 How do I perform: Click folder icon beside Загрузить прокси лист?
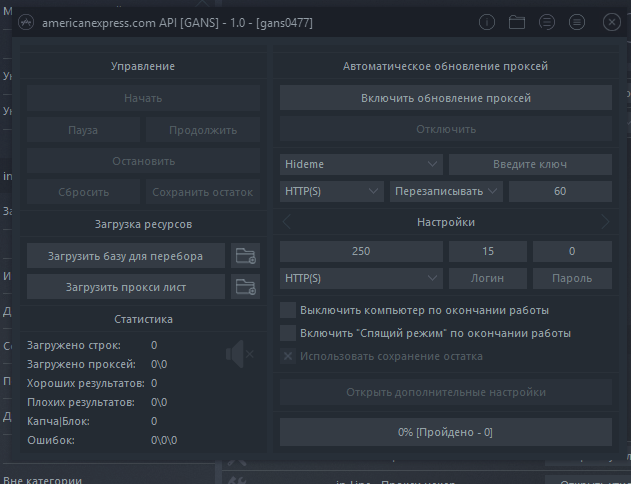(x=245, y=286)
